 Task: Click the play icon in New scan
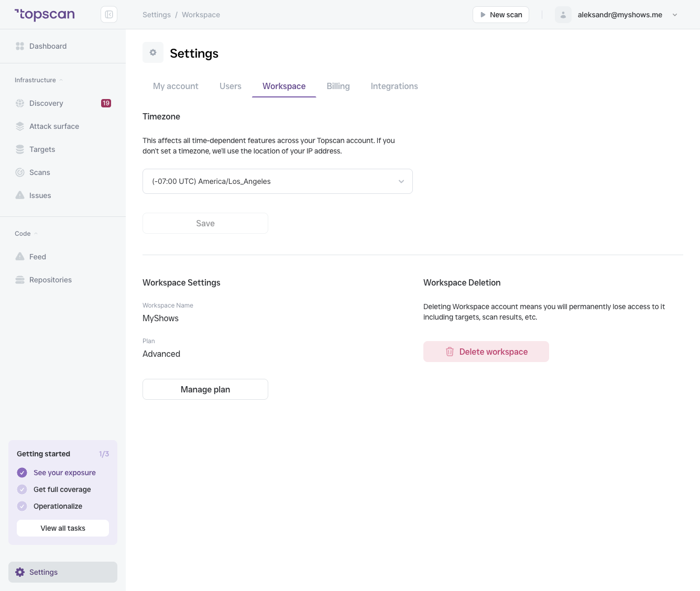pos(483,15)
